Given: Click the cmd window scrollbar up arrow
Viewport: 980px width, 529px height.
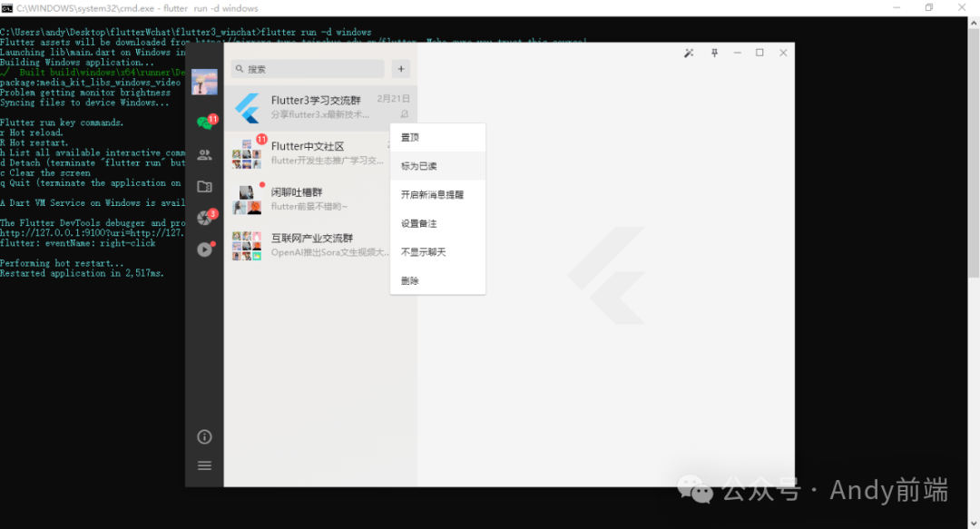Looking at the screenshot, I should 974,23.
